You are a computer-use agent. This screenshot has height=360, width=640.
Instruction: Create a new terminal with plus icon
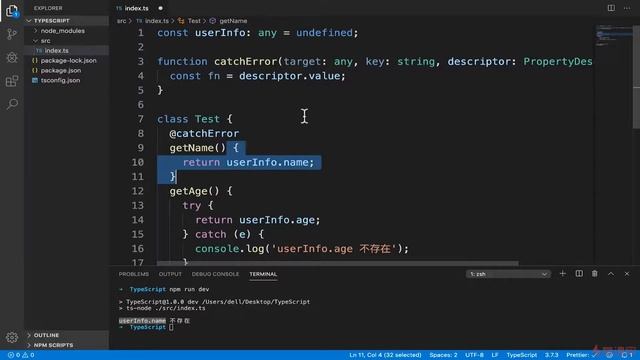tap(562, 274)
